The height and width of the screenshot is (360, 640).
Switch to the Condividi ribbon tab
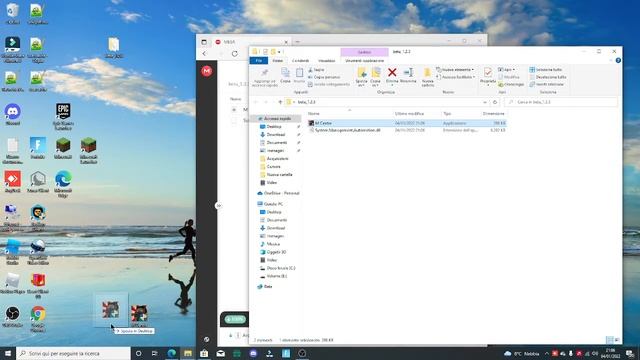tap(300, 60)
